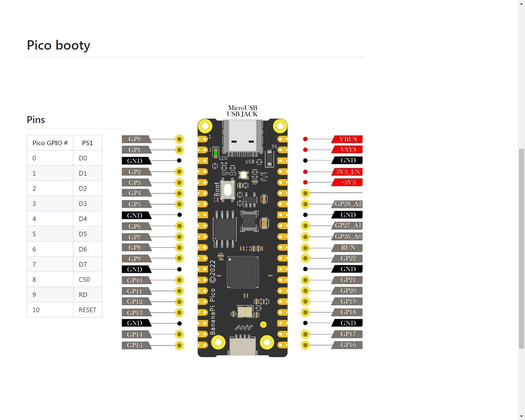The height and width of the screenshot is (420, 525).
Task: Click the Boot button on the board
Action: point(227,191)
